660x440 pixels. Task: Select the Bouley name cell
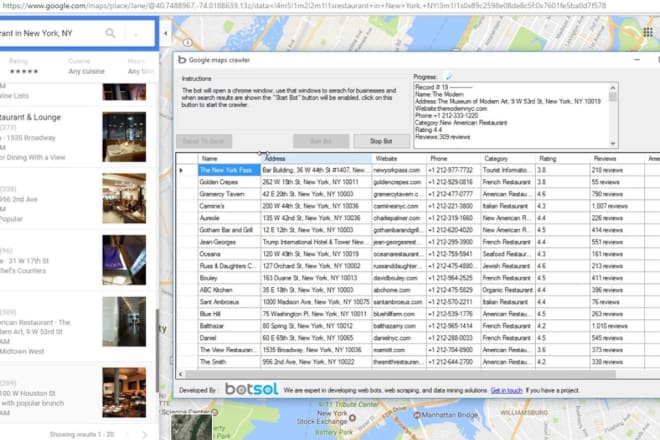coord(229,278)
